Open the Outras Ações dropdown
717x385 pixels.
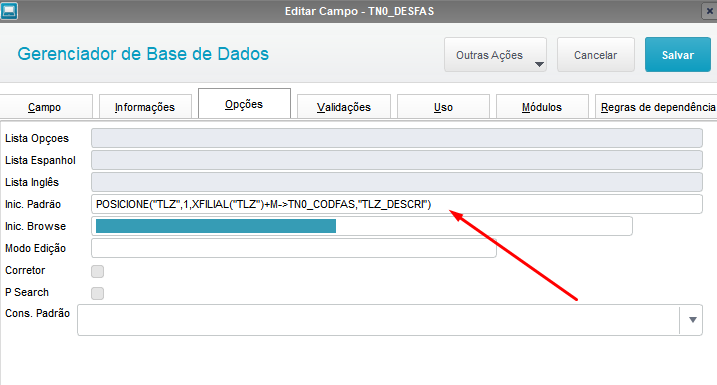point(495,55)
